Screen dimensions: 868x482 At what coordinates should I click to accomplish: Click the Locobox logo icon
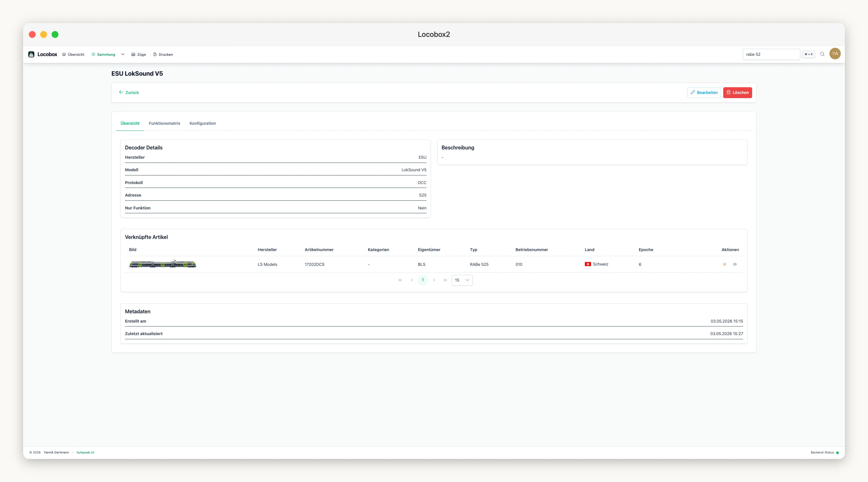point(31,54)
